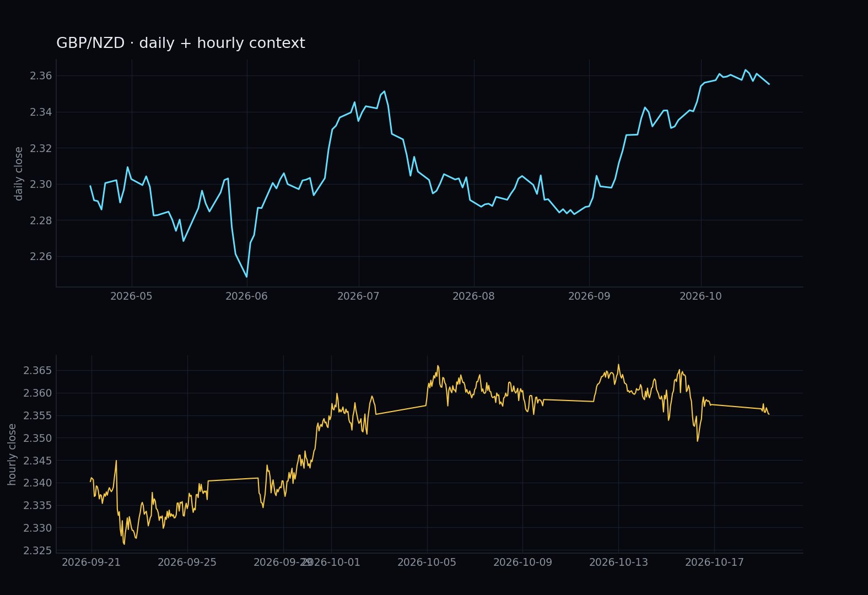Click the 2.360 tick on the hourly chart
Viewport: 868px width, 595px height.
pos(37,393)
